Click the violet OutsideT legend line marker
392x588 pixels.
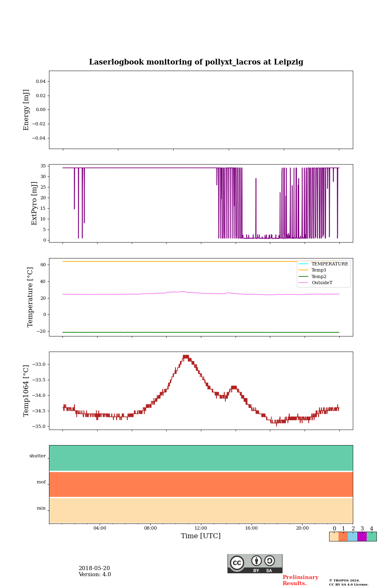click(303, 283)
